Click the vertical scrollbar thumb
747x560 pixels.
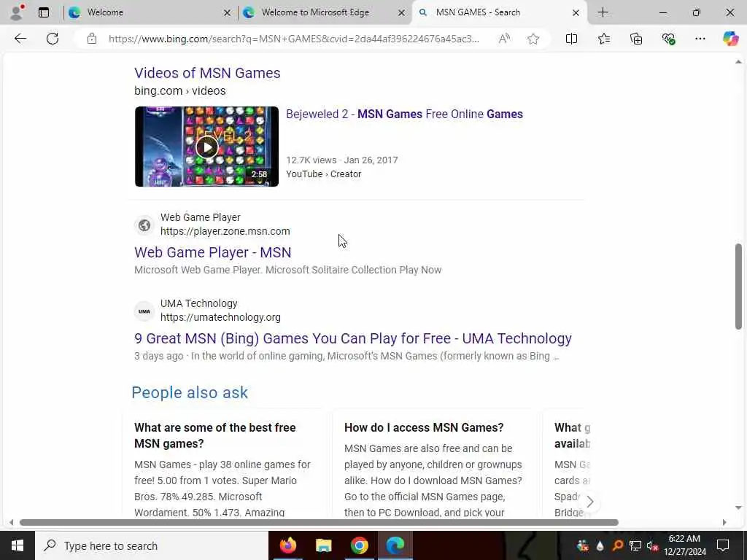pyautogui.click(x=738, y=286)
